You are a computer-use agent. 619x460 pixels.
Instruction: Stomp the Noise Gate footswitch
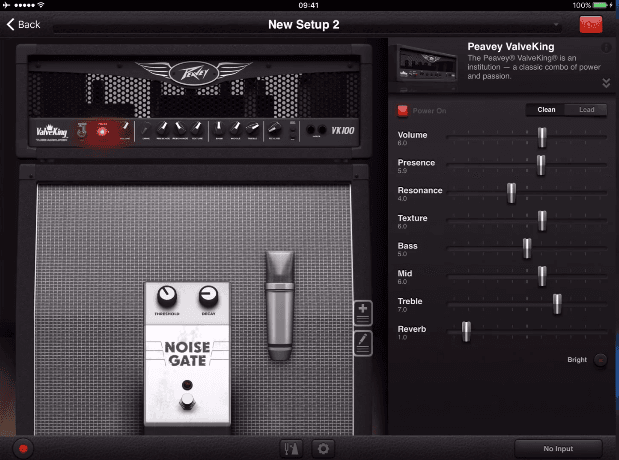pos(187,401)
